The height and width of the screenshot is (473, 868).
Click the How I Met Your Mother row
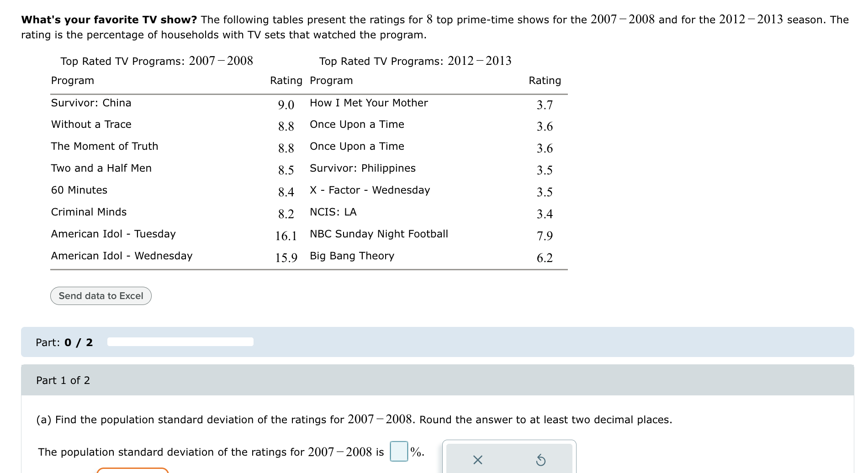coord(368,103)
